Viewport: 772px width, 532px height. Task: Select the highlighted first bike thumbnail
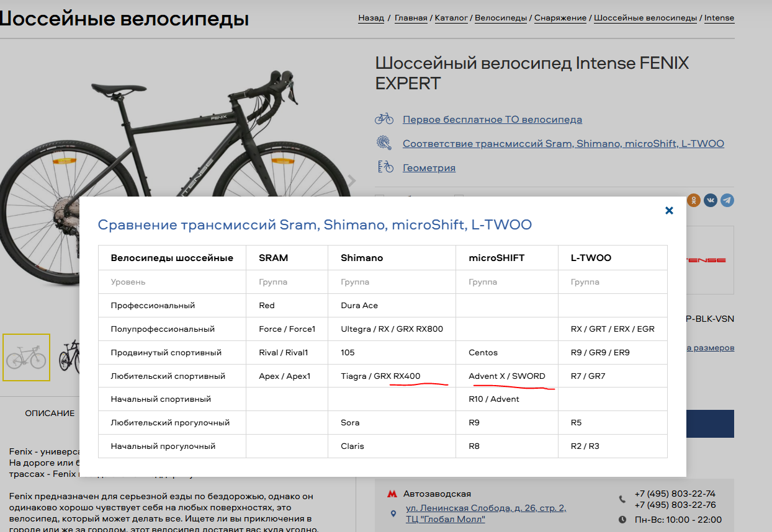(x=26, y=357)
